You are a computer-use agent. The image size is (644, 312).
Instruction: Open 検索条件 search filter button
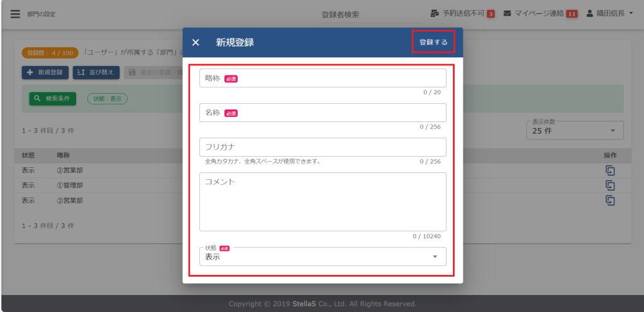pos(53,99)
